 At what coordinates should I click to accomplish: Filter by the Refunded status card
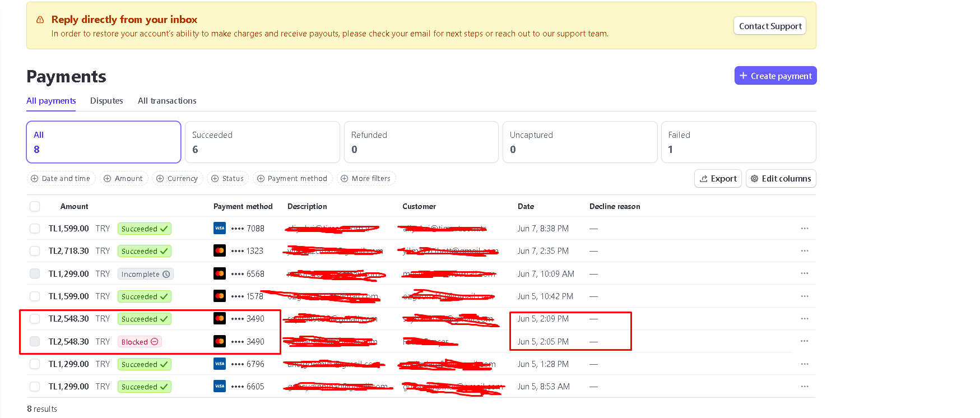tap(421, 142)
